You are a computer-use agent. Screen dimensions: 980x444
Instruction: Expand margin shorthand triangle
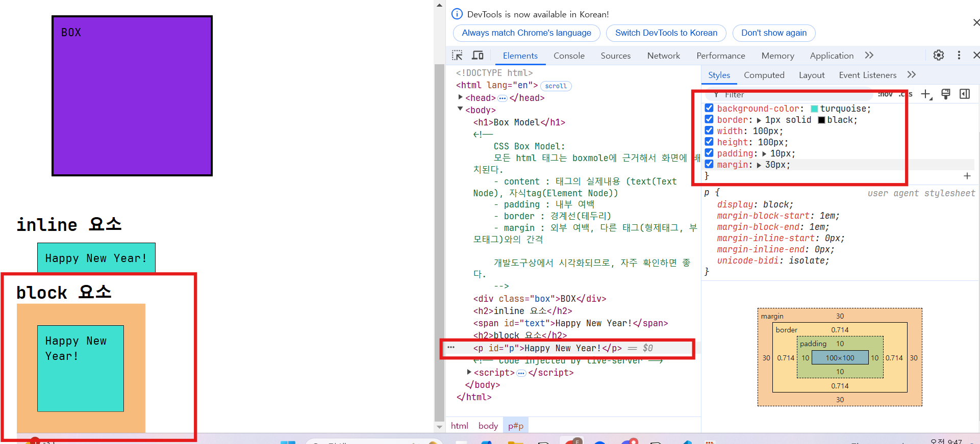[x=759, y=165]
